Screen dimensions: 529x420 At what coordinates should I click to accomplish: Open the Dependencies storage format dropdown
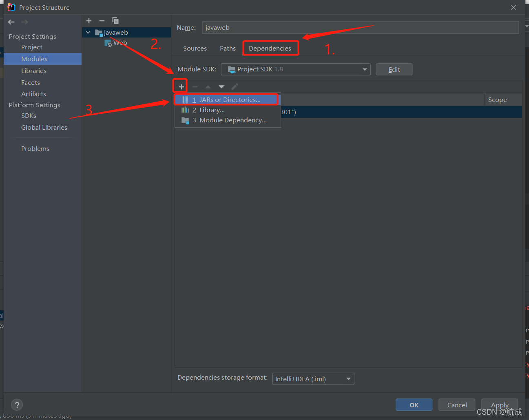(313, 379)
